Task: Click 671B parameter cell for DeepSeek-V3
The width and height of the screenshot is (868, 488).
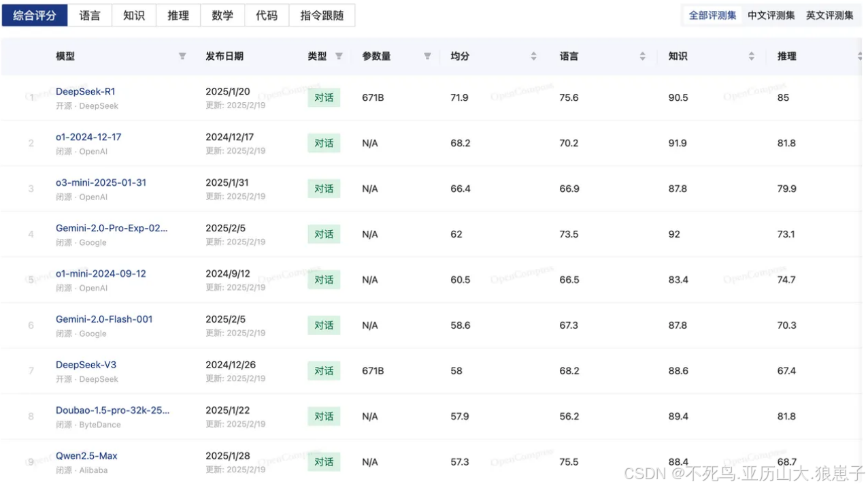Action: (x=373, y=371)
